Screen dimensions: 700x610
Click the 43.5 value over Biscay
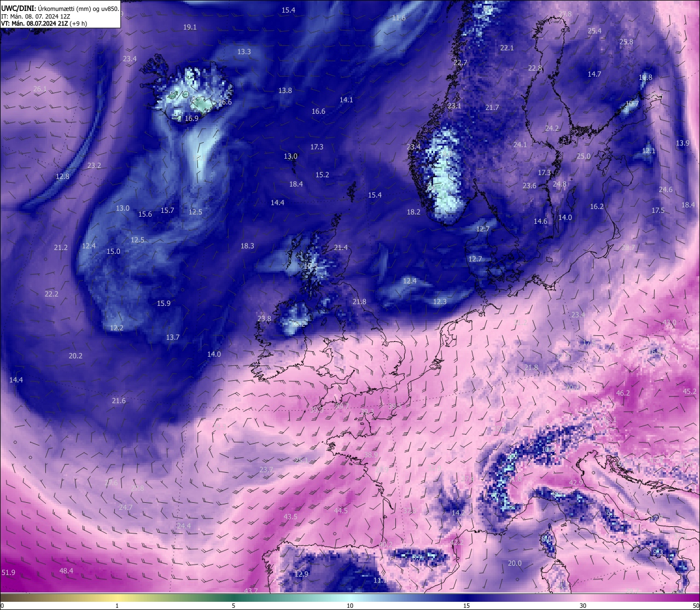pos(290,516)
